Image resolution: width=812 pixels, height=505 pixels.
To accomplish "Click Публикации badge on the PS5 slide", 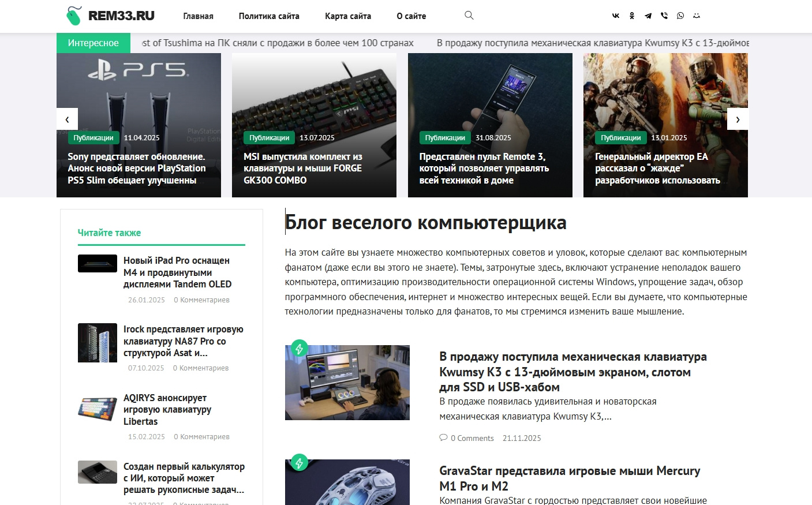I will click(x=93, y=138).
